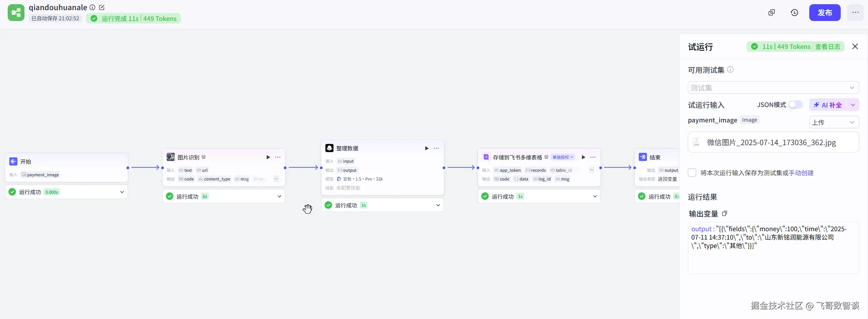Expand the 开始 node run result
The height and width of the screenshot is (319, 868).
pos(122,192)
